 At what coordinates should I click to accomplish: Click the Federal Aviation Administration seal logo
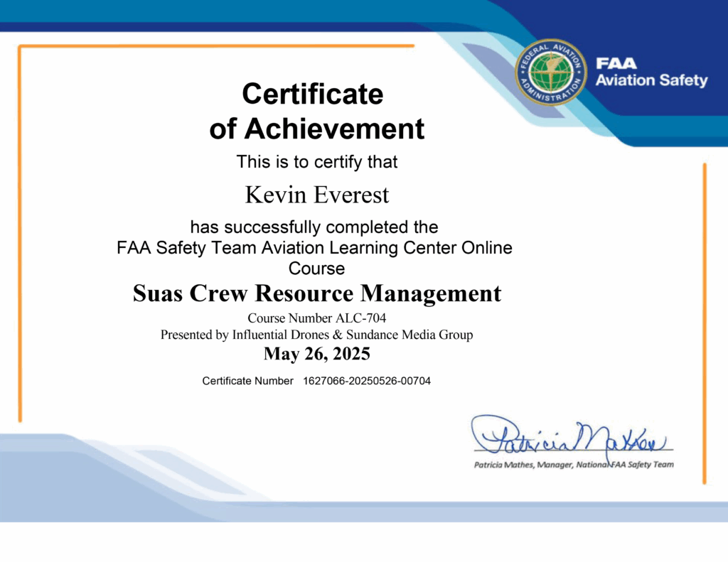pos(550,72)
